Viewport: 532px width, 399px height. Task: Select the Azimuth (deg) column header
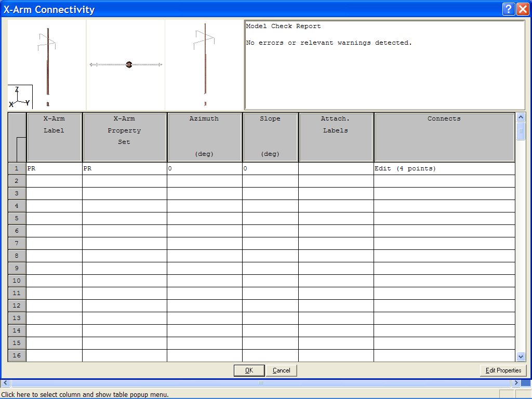point(205,137)
